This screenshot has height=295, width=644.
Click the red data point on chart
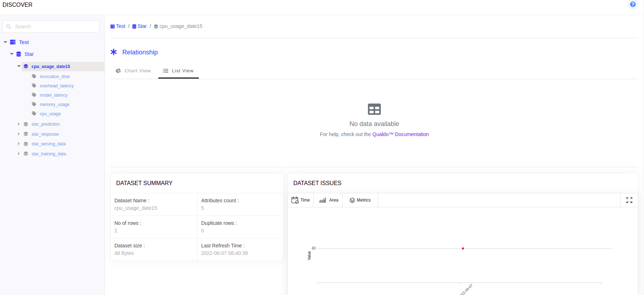(x=463, y=248)
